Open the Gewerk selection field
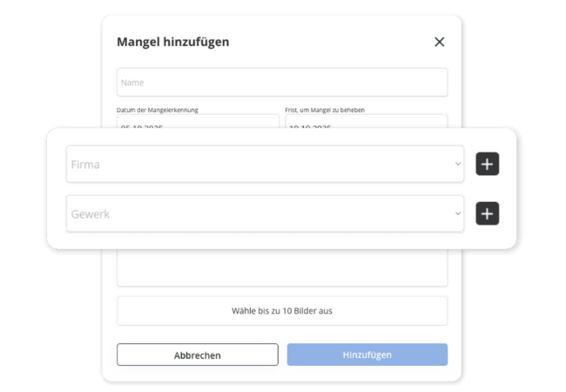 click(261, 213)
